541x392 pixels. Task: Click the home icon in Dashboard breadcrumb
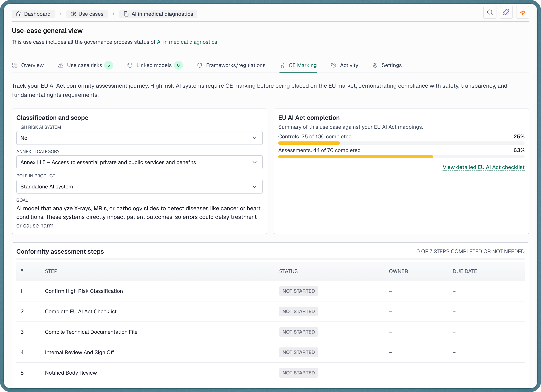pyautogui.click(x=19, y=14)
